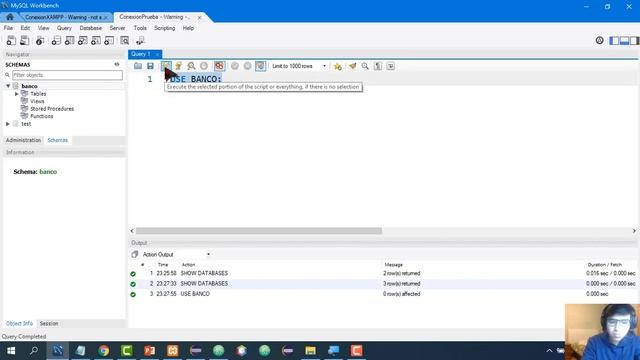
Task: Switch to Session info tab
Action: click(49, 323)
